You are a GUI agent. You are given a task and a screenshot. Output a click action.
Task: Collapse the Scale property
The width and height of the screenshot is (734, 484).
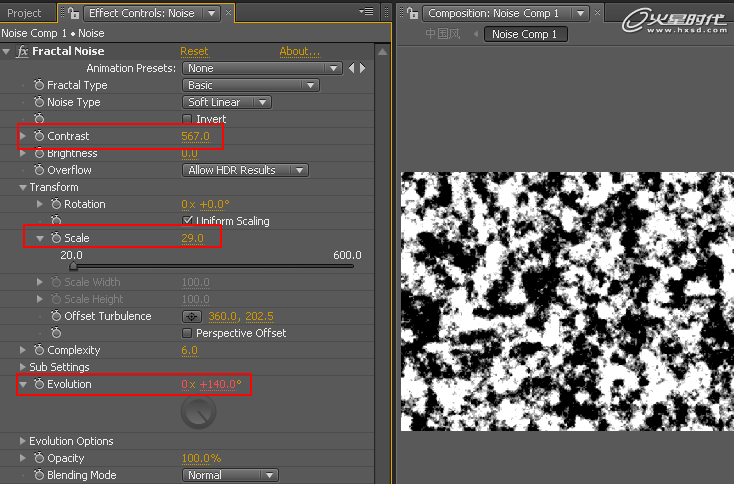(x=40, y=238)
